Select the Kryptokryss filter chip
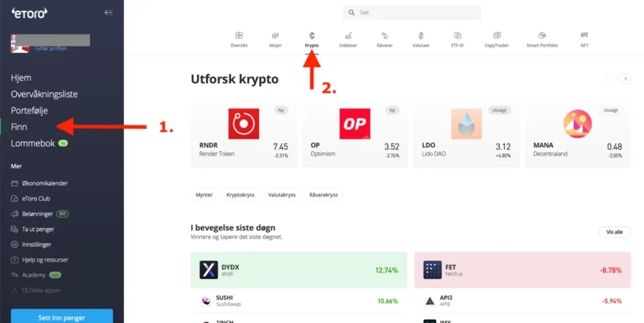 [x=241, y=195]
